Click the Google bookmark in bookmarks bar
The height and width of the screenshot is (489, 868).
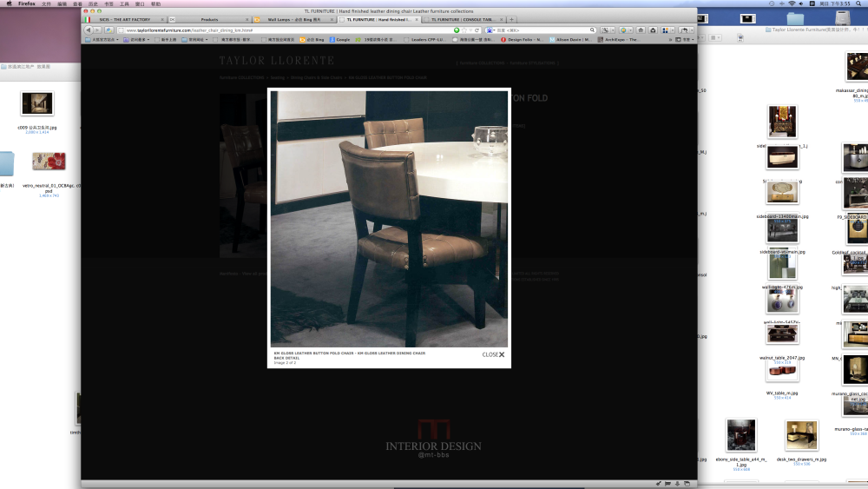click(341, 39)
